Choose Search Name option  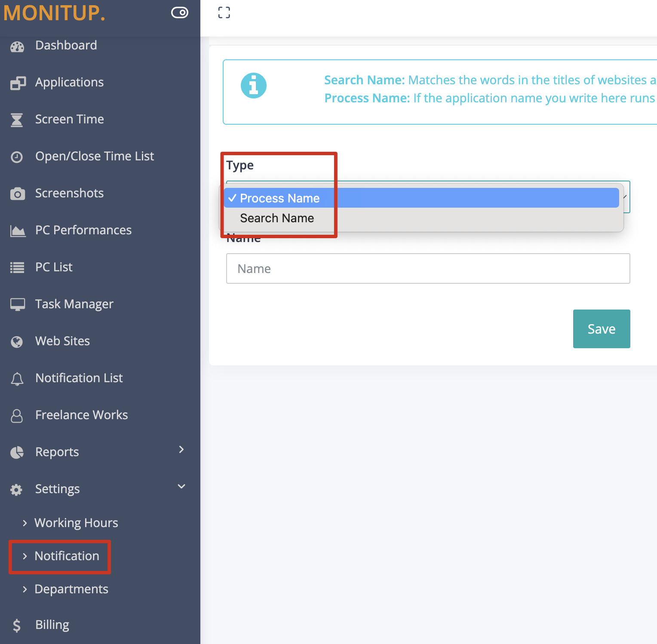[x=421, y=218]
